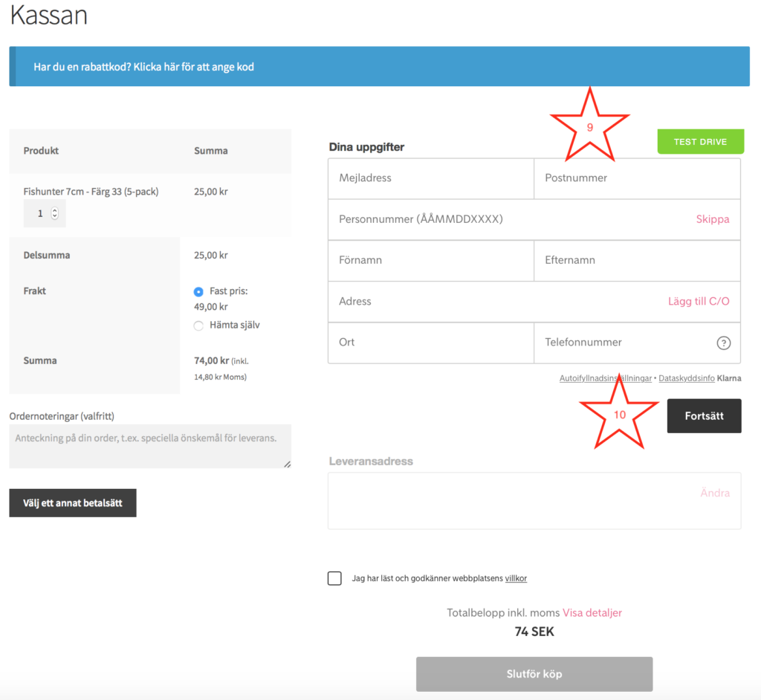Click the green TEST DRIVE button
This screenshot has height=700, width=761.
coord(700,142)
